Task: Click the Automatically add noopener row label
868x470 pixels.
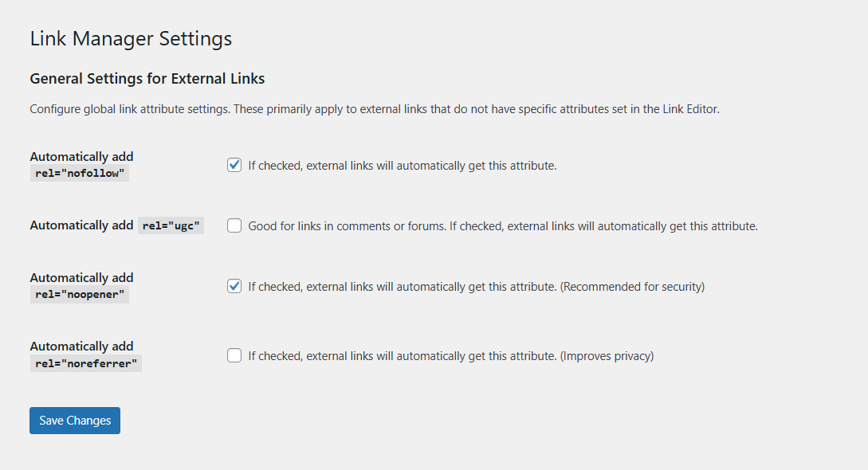Action: pyautogui.click(x=81, y=277)
